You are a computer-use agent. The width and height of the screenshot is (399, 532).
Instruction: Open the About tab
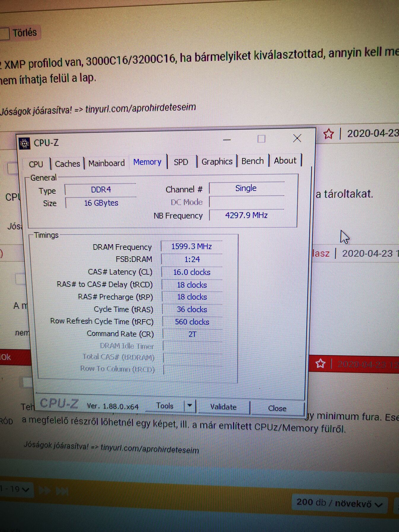coord(285,161)
